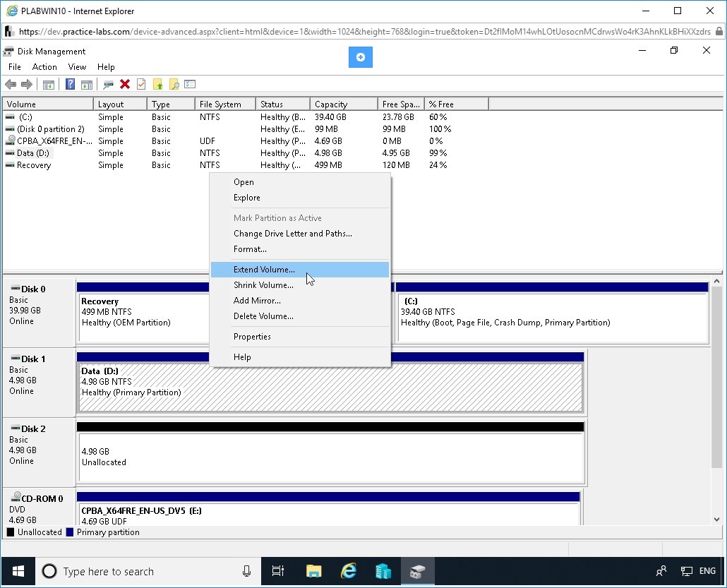727x588 pixels.
Task: Select the (C:) 39.40 GB partition block
Action: point(552,317)
